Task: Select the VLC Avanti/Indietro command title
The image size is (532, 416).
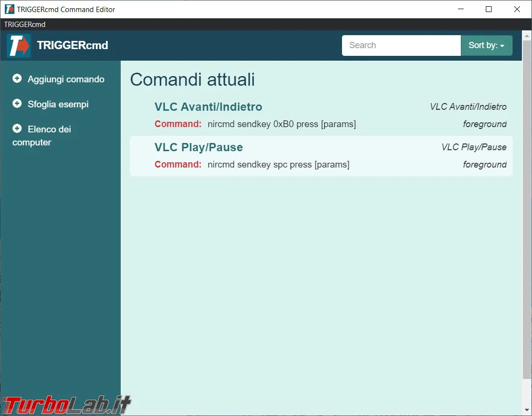Action: [x=208, y=106]
